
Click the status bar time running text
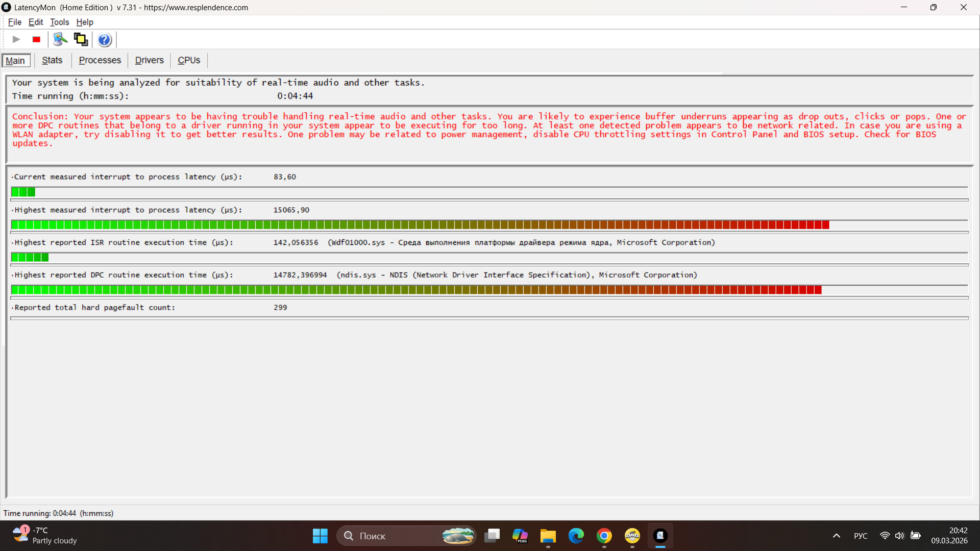pyautogui.click(x=58, y=513)
